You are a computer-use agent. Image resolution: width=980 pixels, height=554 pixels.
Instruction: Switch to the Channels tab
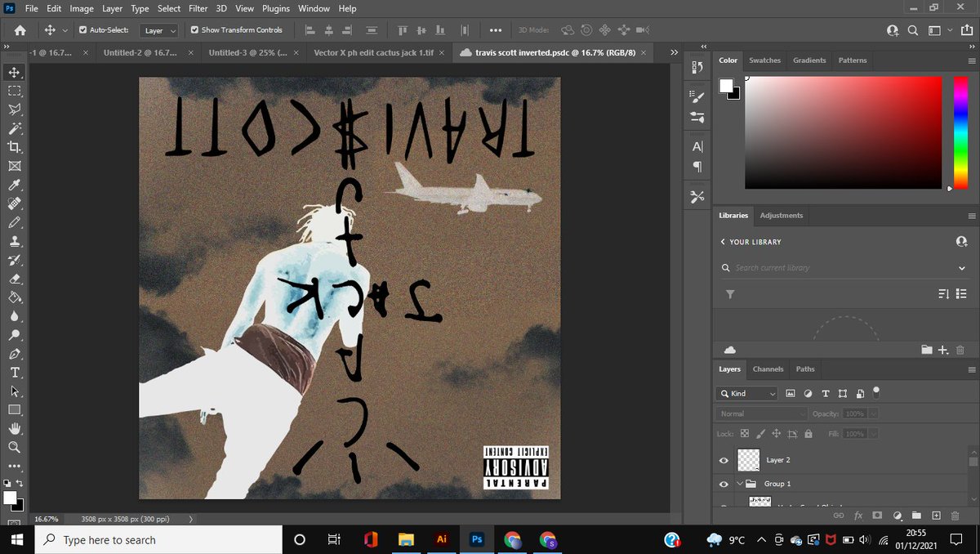768,369
